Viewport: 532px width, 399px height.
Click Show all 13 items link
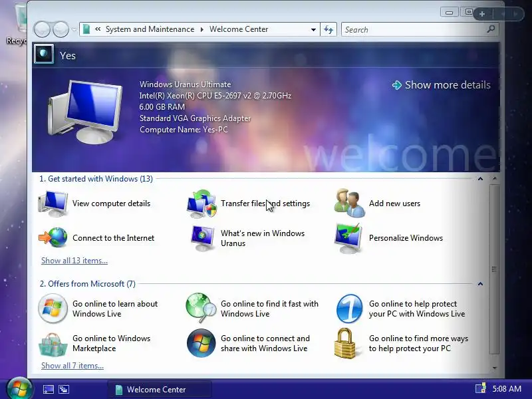[x=74, y=261]
